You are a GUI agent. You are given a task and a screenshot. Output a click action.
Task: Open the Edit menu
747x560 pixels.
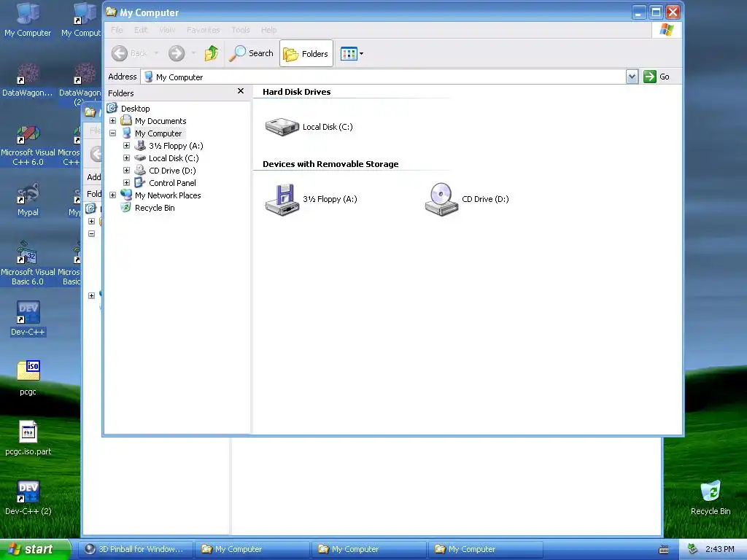pyautogui.click(x=141, y=30)
